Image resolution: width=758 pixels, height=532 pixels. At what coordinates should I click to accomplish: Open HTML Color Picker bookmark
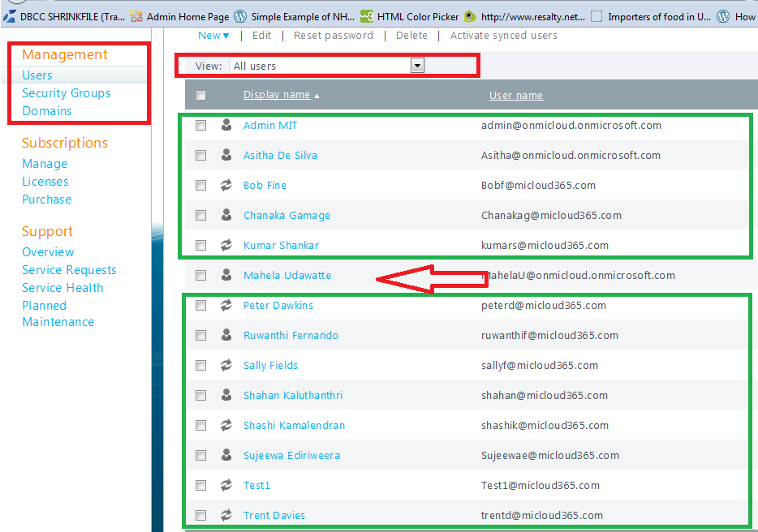click(x=410, y=17)
